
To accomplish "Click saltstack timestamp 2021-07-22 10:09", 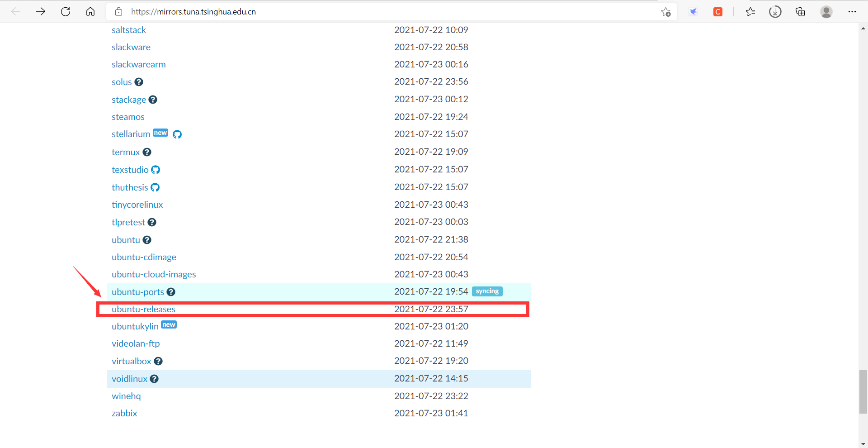I will [x=431, y=30].
